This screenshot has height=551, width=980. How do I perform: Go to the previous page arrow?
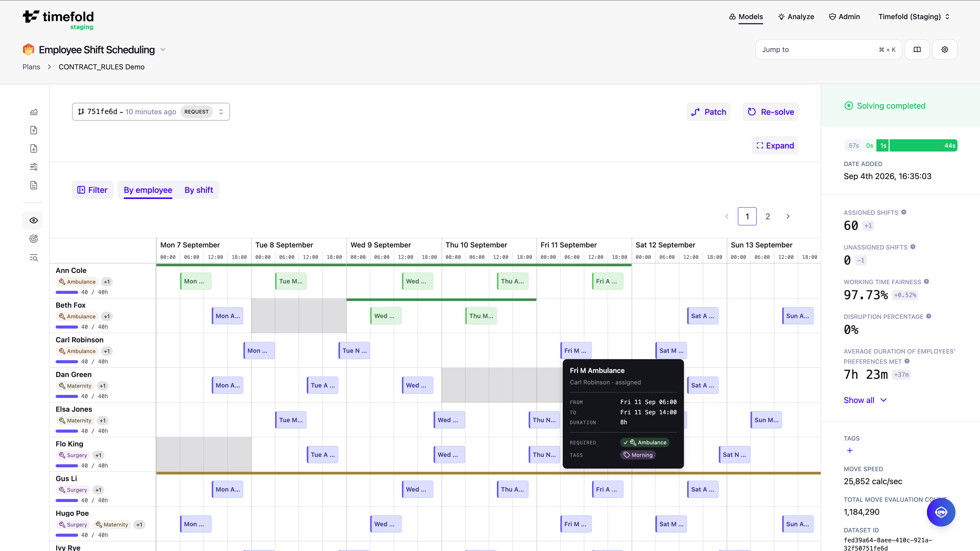click(727, 216)
